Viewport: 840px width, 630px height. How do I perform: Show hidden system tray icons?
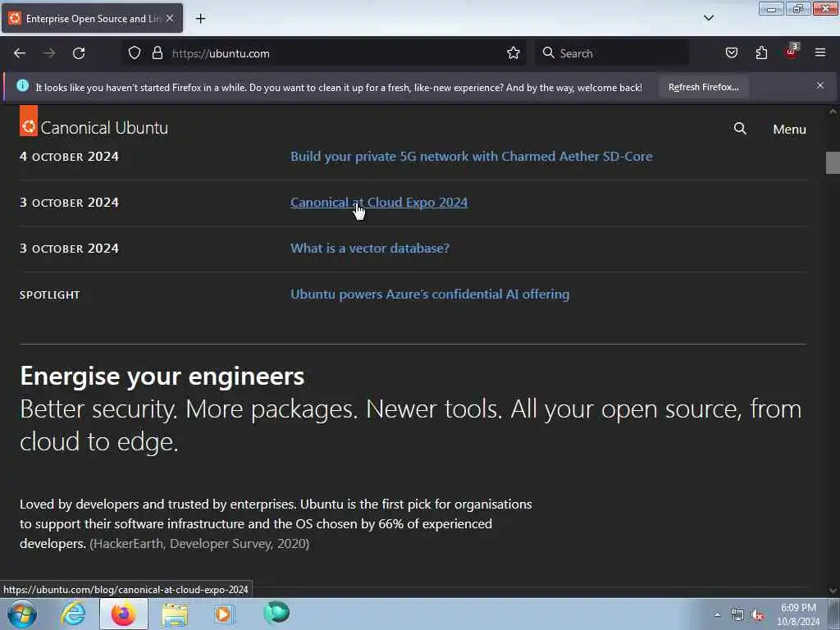[717, 614]
